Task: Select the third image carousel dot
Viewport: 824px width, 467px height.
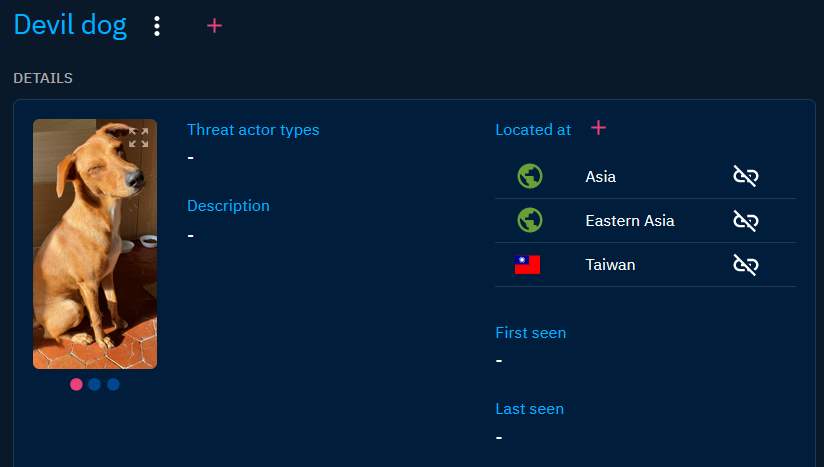Action: tap(113, 384)
